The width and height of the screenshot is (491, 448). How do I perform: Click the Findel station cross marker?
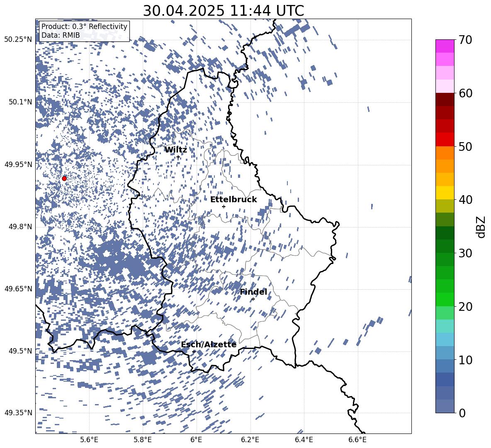(x=253, y=299)
